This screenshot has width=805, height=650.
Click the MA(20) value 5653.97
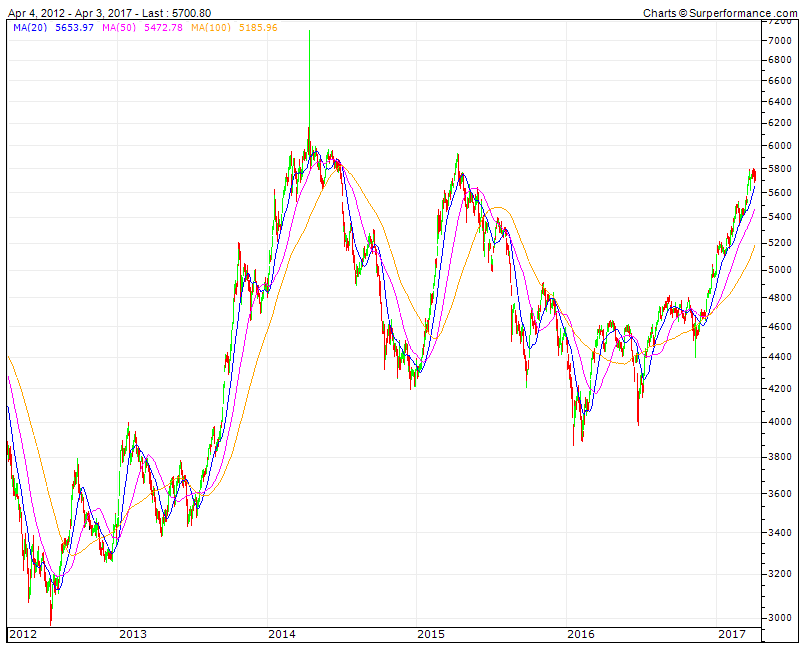tap(74, 28)
